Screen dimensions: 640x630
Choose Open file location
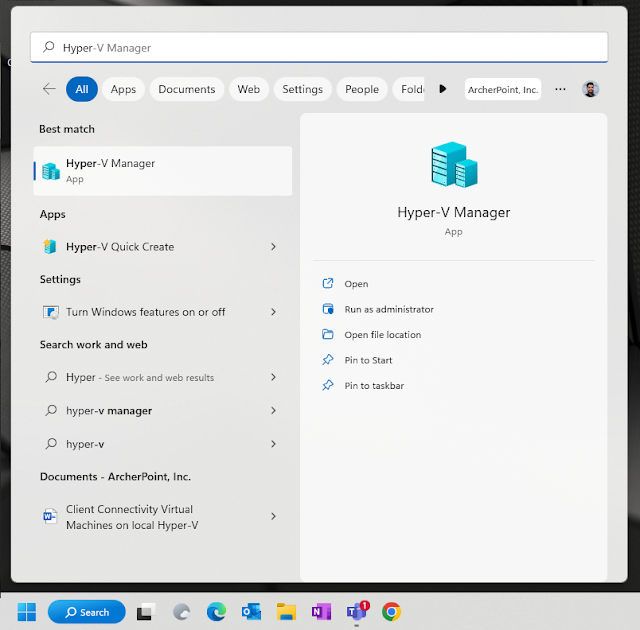(x=382, y=335)
